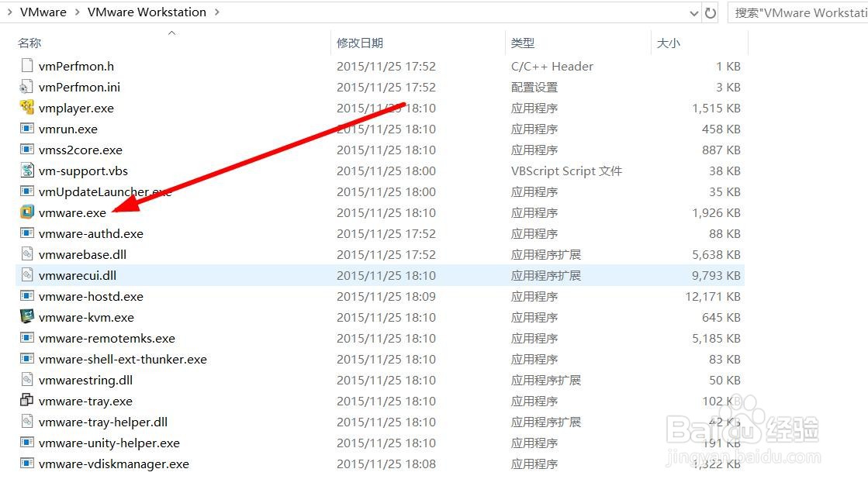
Task: Select the vmwarebase.dll file icon
Action: pos(26,254)
